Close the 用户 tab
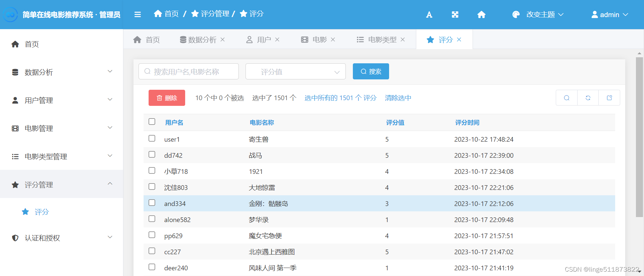Viewport: 644px width, 276px height. click(277, 40)
